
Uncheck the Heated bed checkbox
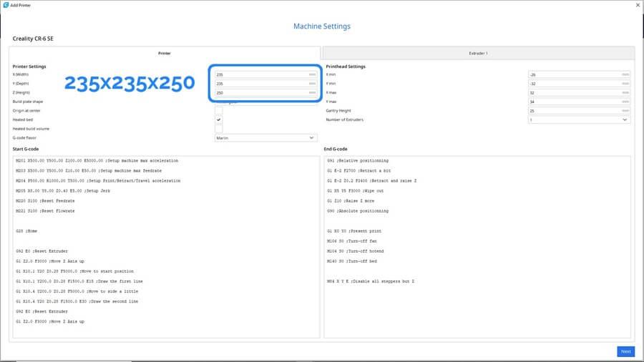click(219, 119)
